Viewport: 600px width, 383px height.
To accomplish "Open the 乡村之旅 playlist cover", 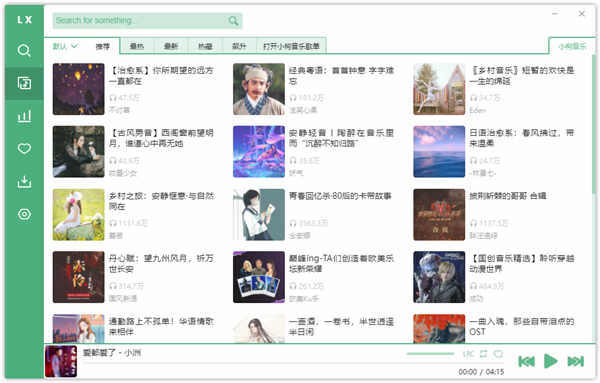I will tap(78, 215).
